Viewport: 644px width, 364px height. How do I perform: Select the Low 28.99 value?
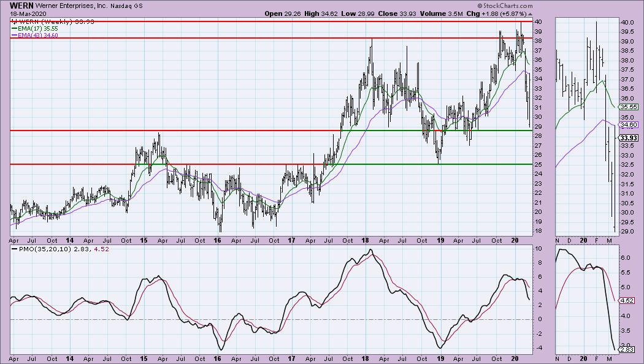point(358,13)
